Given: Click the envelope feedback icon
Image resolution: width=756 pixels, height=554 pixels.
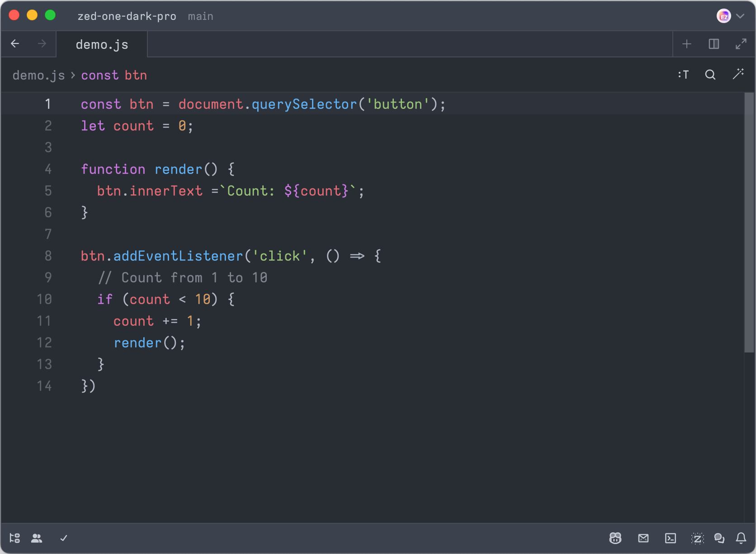Looking at the screenshot, I should point(643,538).
